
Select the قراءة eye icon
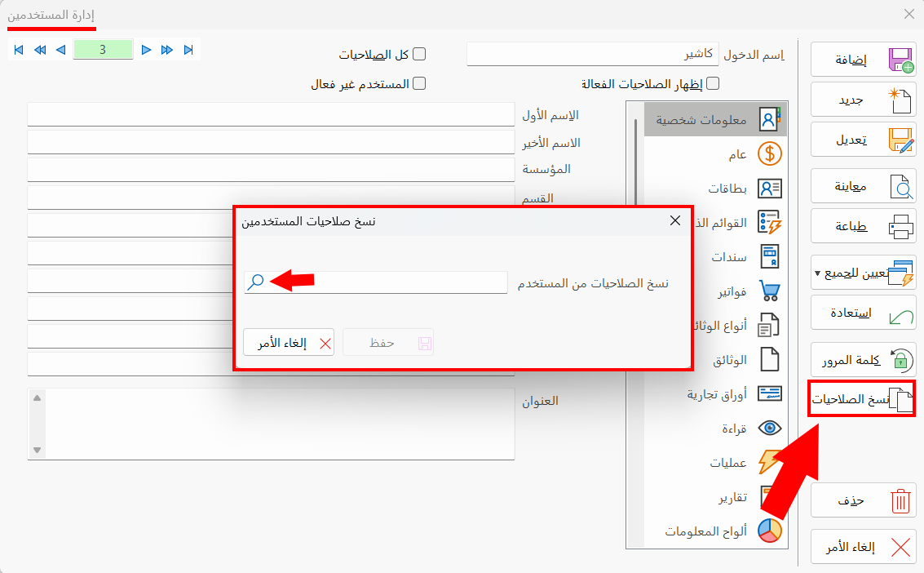tap(768, 428)
